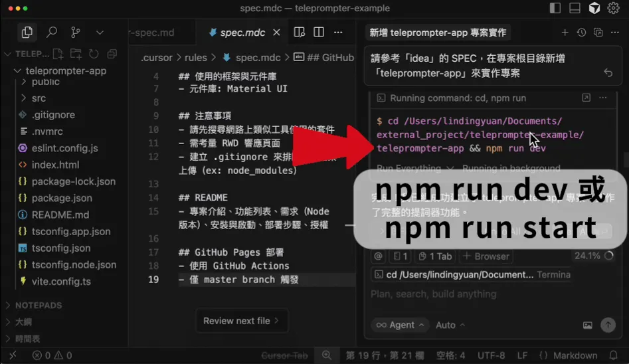Change Markdown language mode in status bar

(569, 355)
